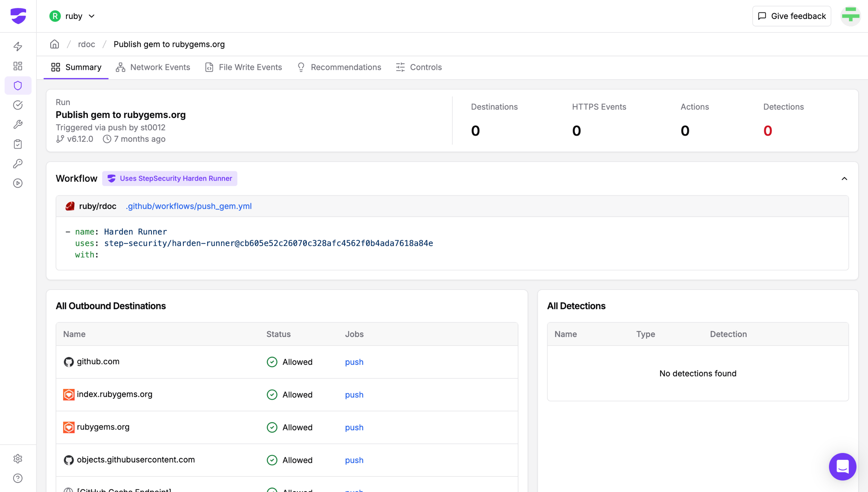Go to home breadcrumb icon

click(55, 44)
